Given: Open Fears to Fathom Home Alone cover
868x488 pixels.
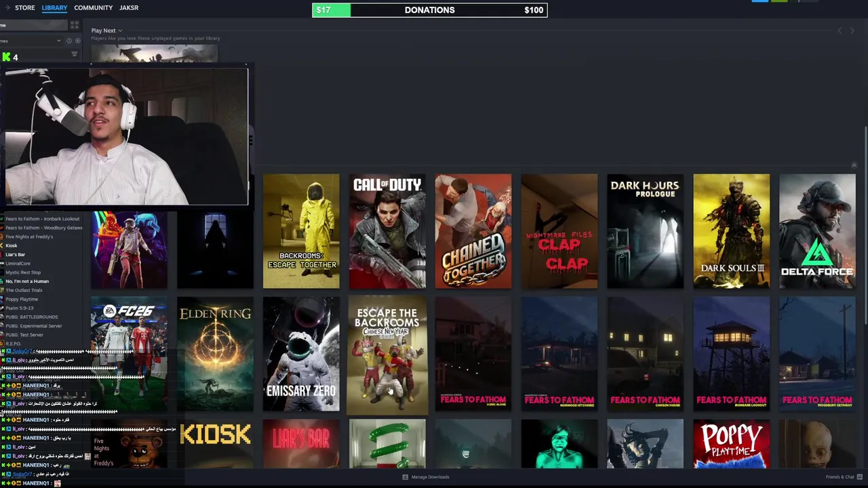Looking at the screenshot, I should tap(473, 354).
